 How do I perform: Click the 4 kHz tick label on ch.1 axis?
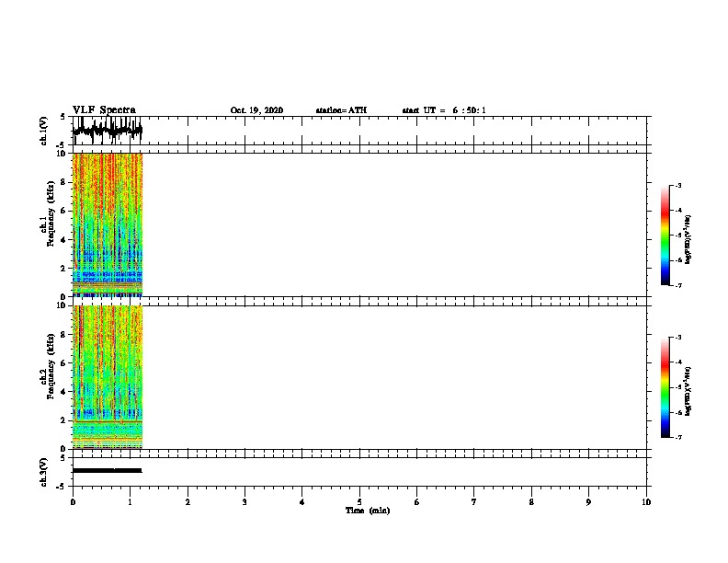tap(63, 240)
